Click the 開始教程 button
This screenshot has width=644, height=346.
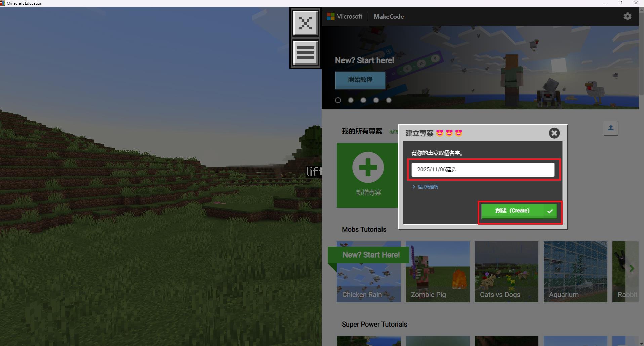click(x=360, y=80)
